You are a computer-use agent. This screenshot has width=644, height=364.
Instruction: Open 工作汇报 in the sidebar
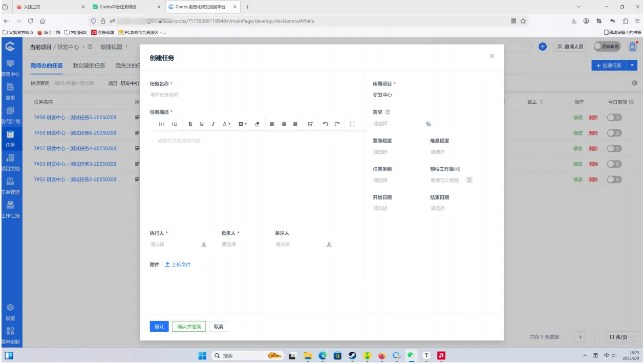(10, 209)
